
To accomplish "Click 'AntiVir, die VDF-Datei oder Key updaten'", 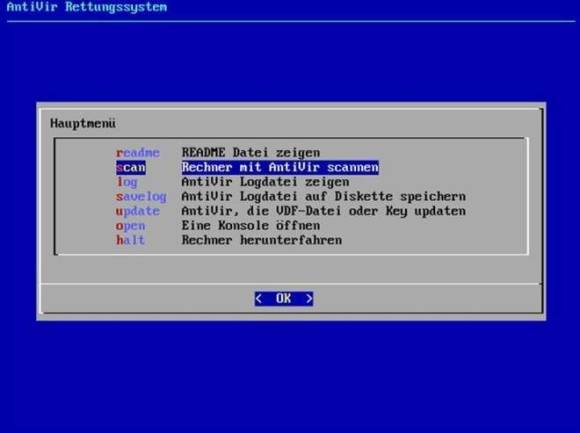I will click(324, 211).
